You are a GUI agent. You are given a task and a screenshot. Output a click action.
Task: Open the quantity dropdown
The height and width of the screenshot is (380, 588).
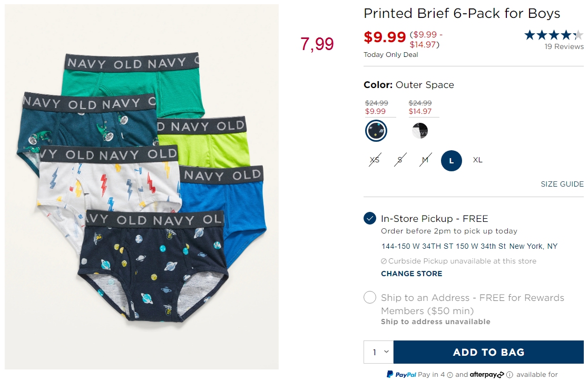coord(379,352)
